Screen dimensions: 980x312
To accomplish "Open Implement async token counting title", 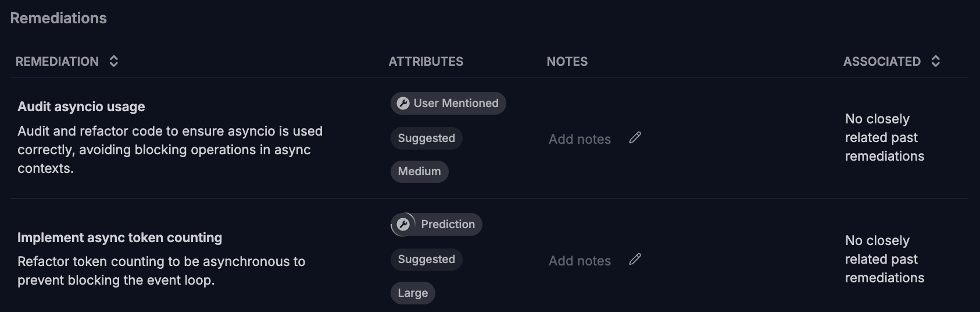I will click(120, 237).
